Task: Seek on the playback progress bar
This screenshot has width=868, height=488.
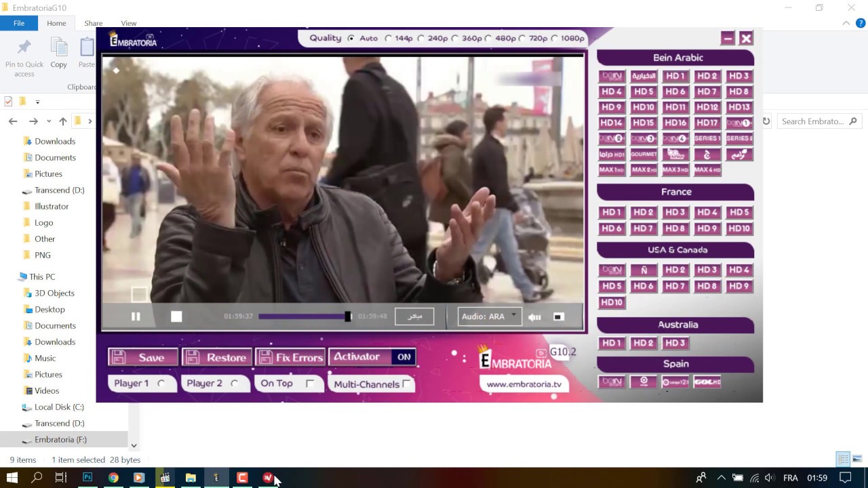Action: pyautogui.click(x=304, y=317)
